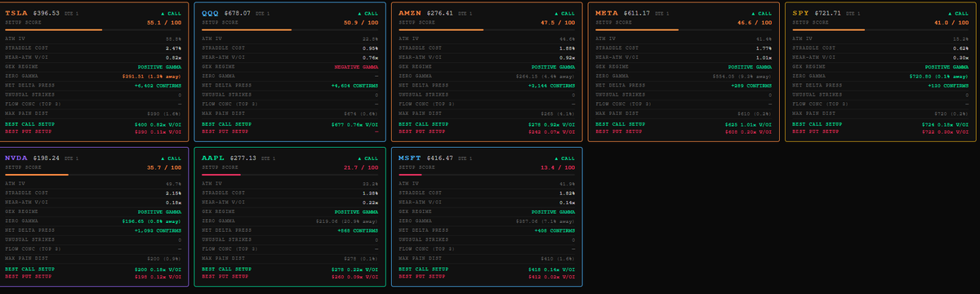Click POSITIVE GAMMA in the TSLA card
This screenshot has height=294, width=980.
click(159, 66)
